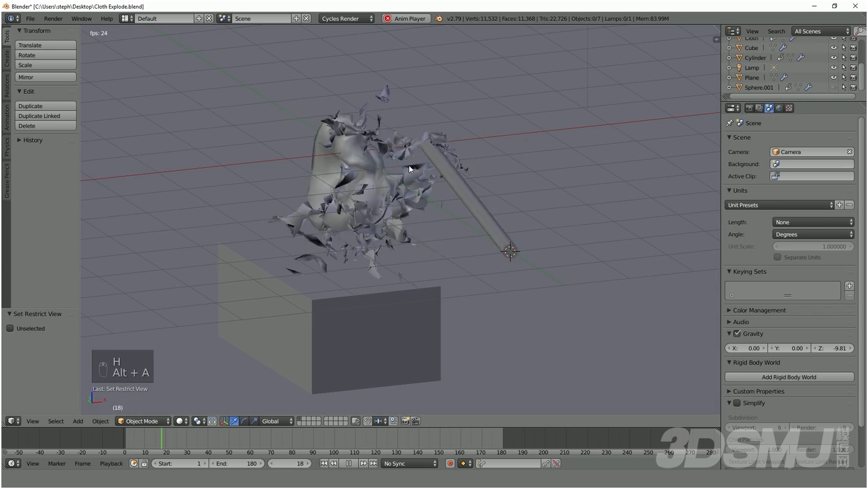Click the Mirror button
The width and height of the screenshot is (868, 489).
pyautogui.click(x=46, y=77)
